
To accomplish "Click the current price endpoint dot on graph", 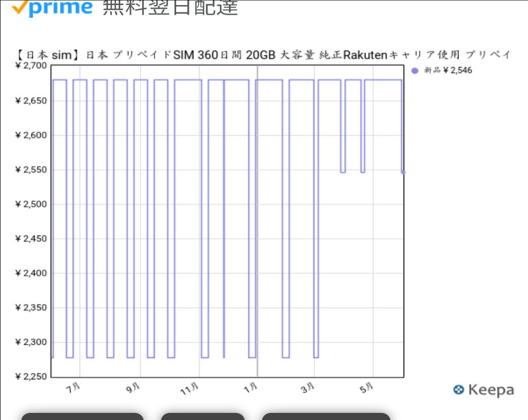I will click(x=403, y=173).
